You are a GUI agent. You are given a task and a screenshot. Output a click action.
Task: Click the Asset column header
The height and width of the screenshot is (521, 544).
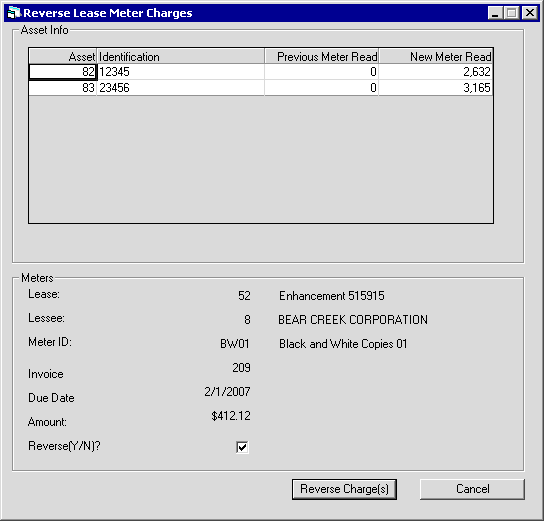tap(62, 56)
